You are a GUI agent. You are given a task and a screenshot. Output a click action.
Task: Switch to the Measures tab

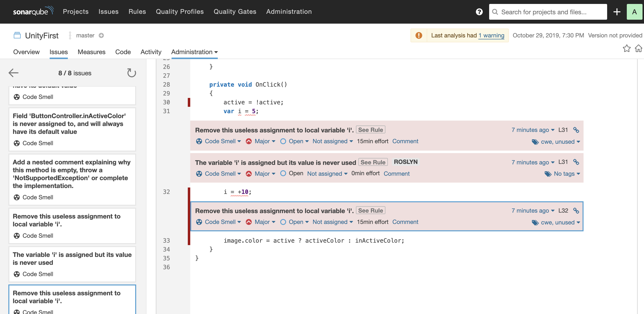pyautogui.click(x=91, y=52)
